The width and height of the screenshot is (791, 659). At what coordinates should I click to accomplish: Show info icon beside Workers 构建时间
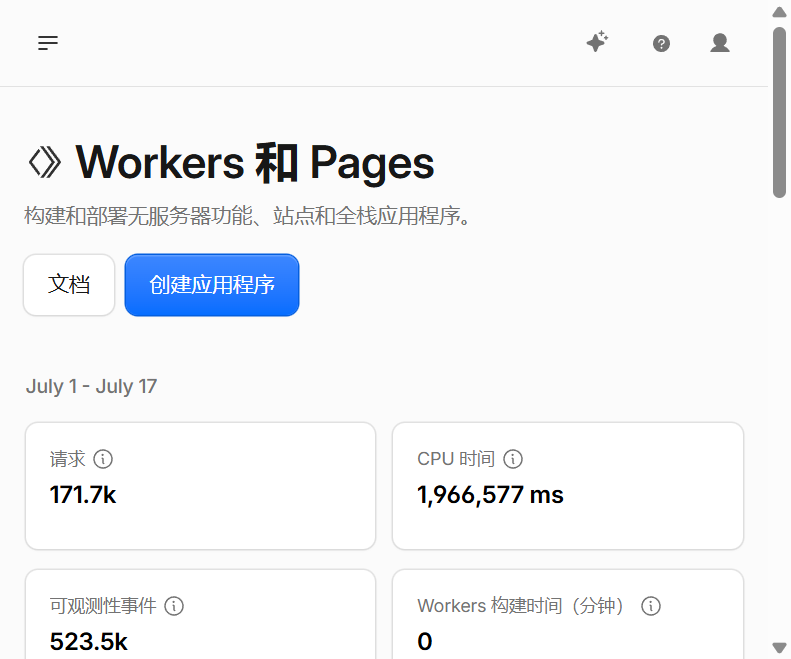click(x=651, y=606)
